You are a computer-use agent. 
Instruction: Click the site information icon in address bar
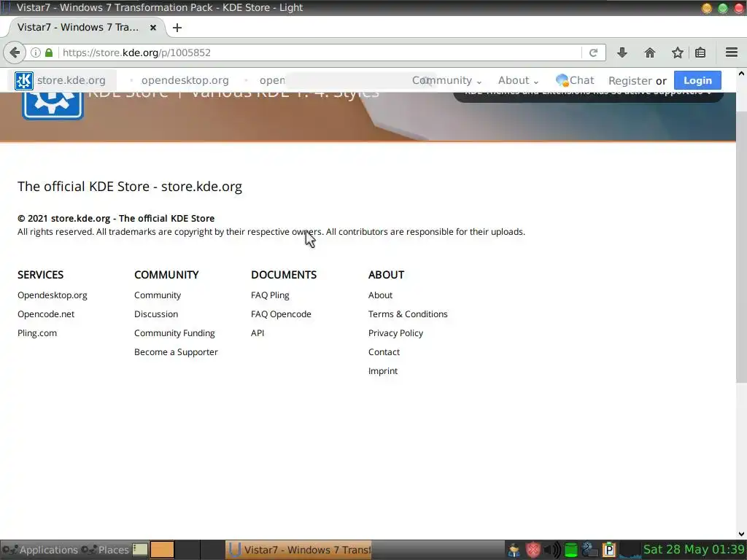(35, 52)
